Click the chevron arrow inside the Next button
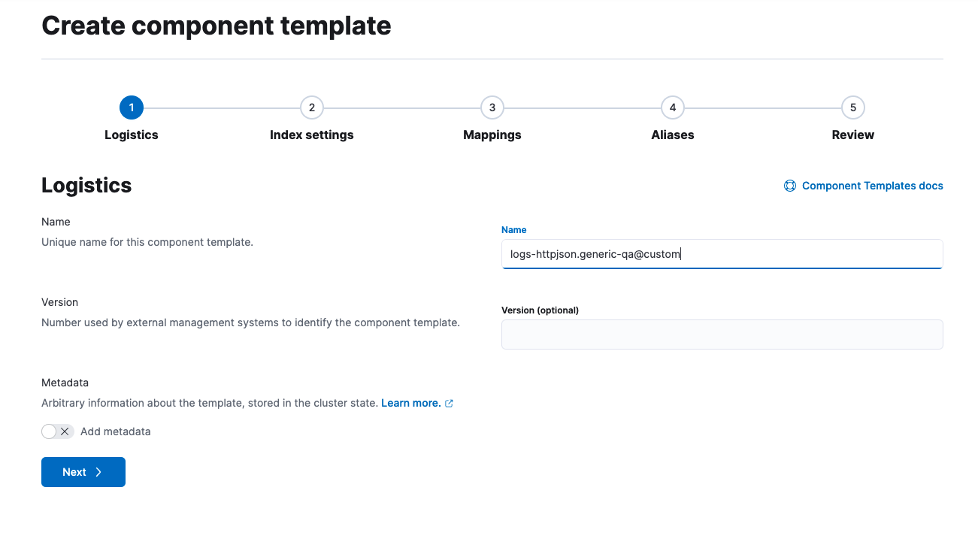Viewport: 978px width, 560px height. (97, 471)
